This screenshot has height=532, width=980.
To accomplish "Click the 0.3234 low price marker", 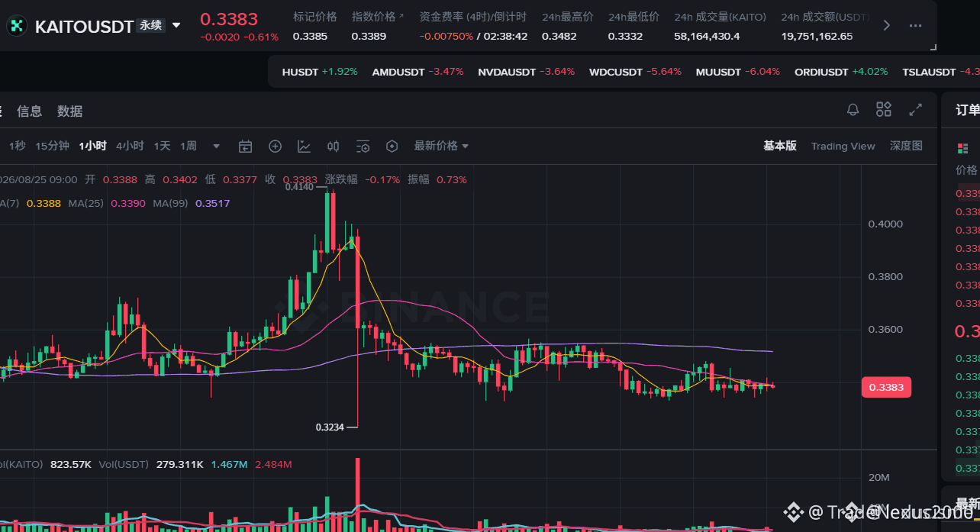I will tap(330, 427).
